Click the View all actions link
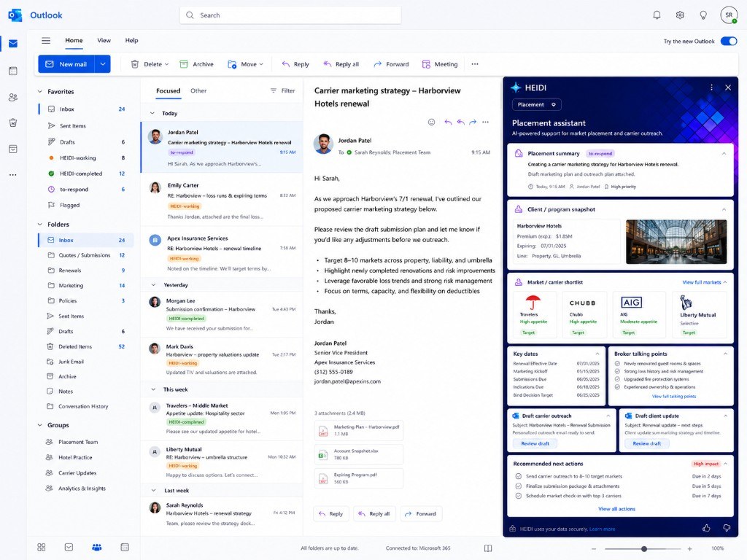 point(617,509)
